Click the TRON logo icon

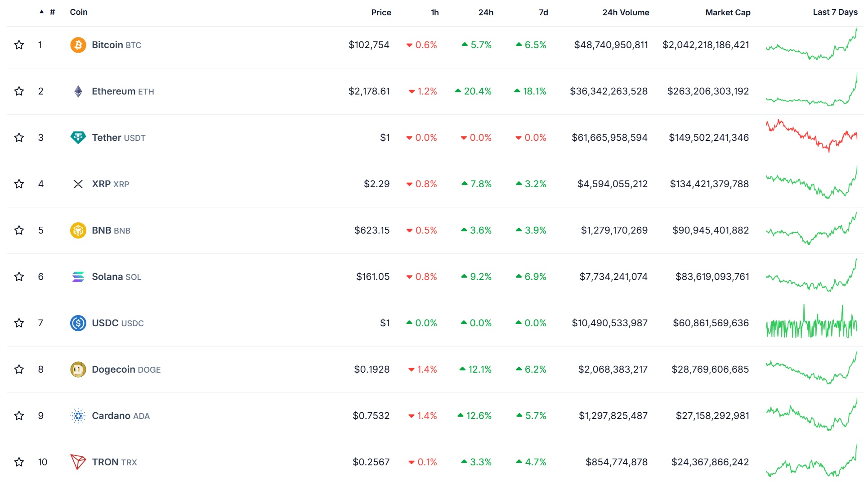[78, 462]
